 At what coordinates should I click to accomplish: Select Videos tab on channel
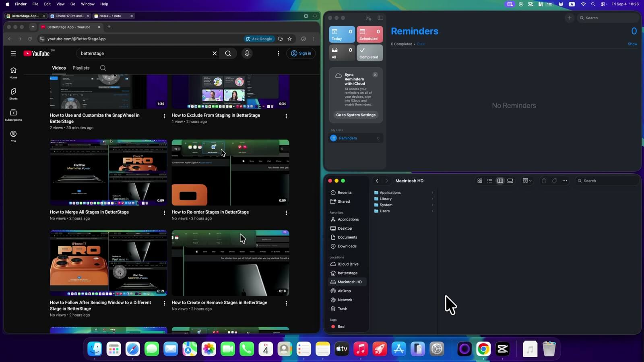tap(59, 68)
